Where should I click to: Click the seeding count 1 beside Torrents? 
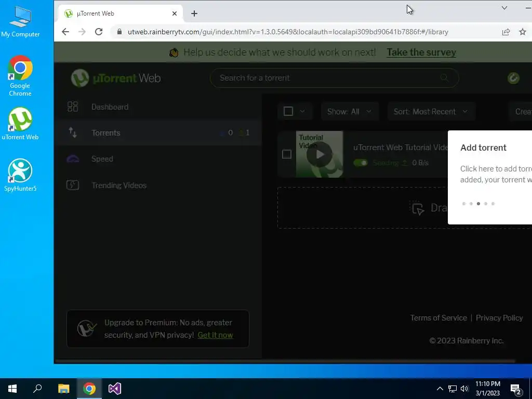click(x=247, y=132)
